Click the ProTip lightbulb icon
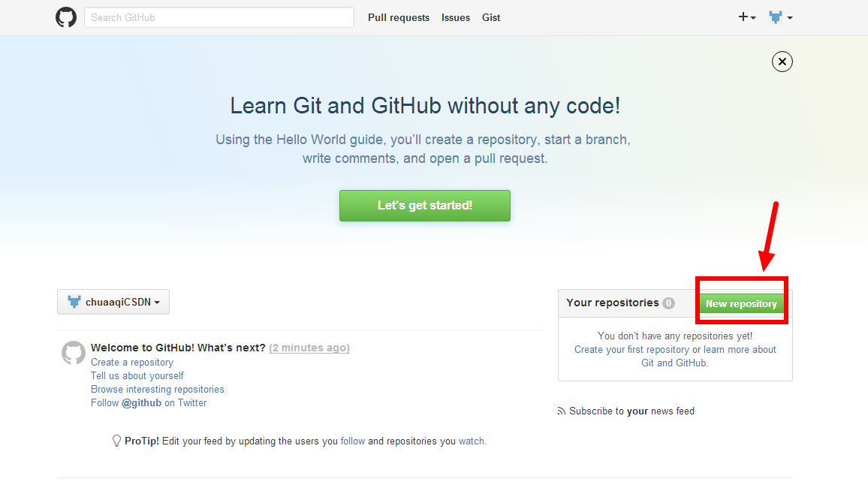Screen dimensions: 868x488 [x=116, y=441]
